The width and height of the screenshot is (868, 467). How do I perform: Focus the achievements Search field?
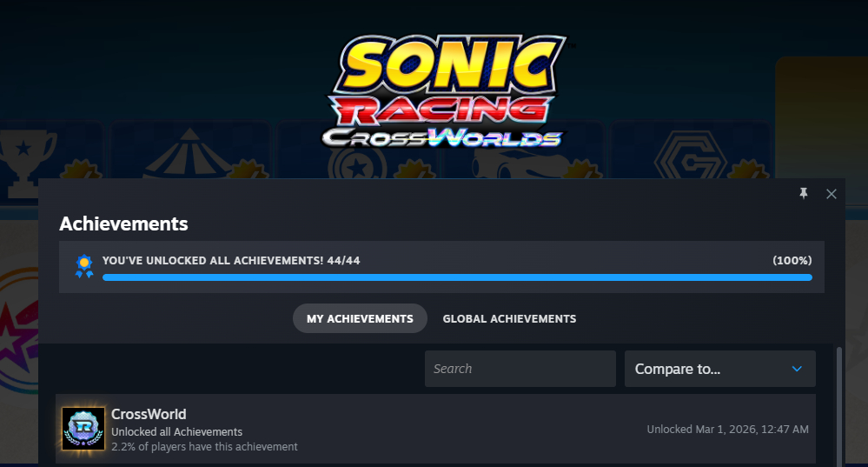(520, 369)
